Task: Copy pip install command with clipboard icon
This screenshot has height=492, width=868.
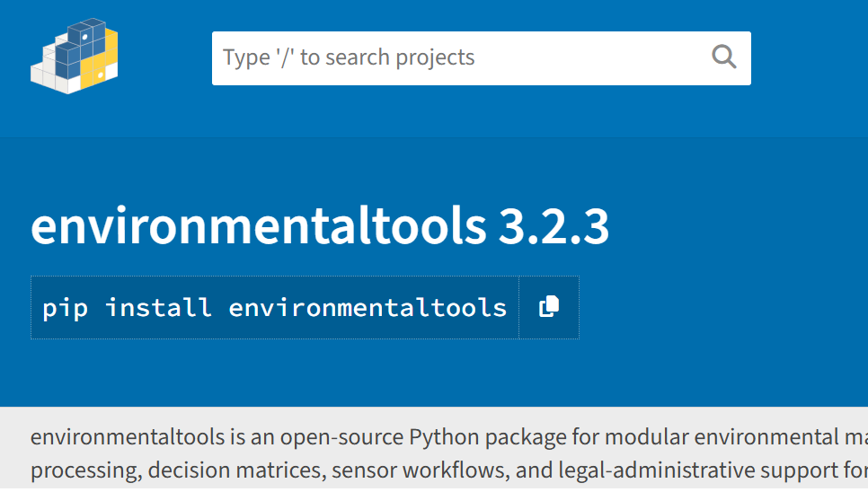Action: [549, 307]
